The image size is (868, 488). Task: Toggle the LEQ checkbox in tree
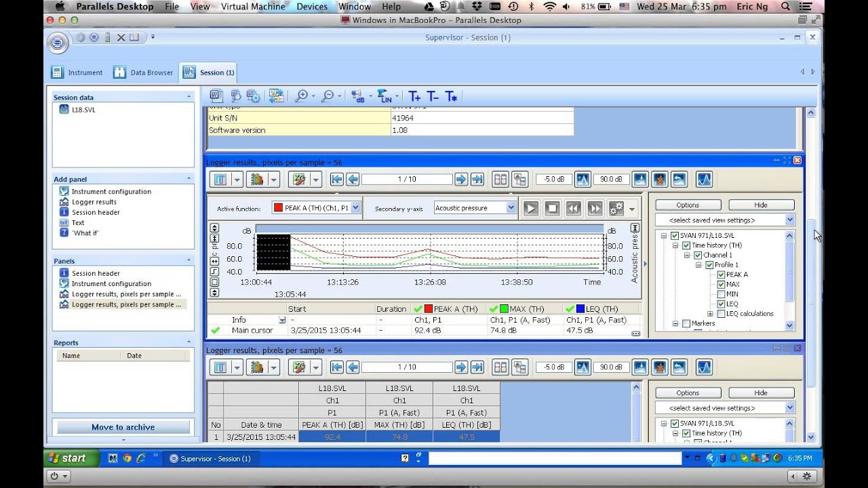[721, 304]
